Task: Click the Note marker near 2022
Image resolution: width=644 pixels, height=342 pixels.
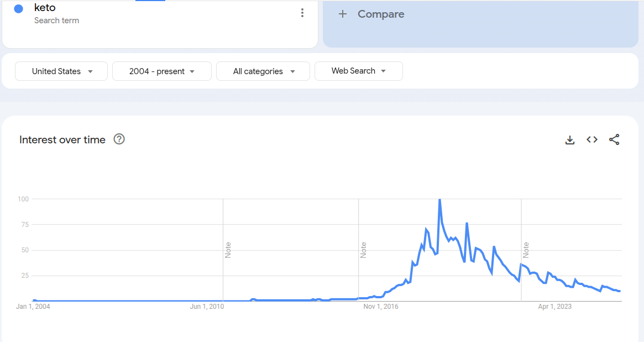Action: coord(526,250)
